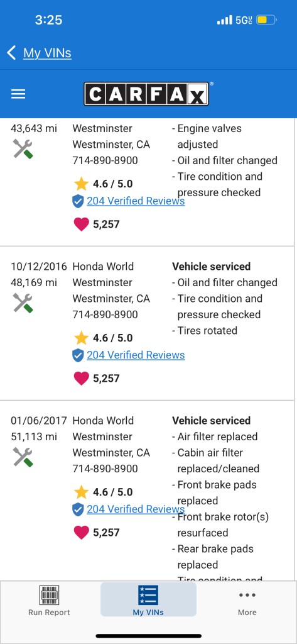The height and width of the screenshot is (644, 297).
Task: Tap the pink heart in 10/12/2016 entry
Action: 81,378
